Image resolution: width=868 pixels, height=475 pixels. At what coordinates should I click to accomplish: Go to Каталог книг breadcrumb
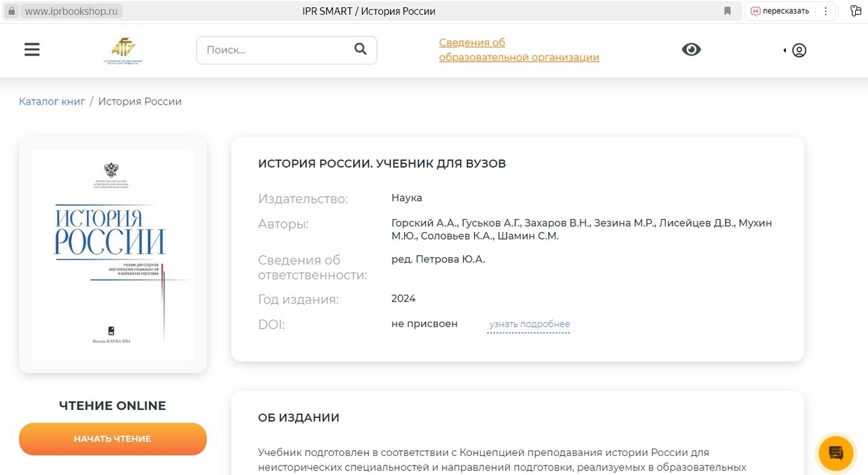point(52,102)
